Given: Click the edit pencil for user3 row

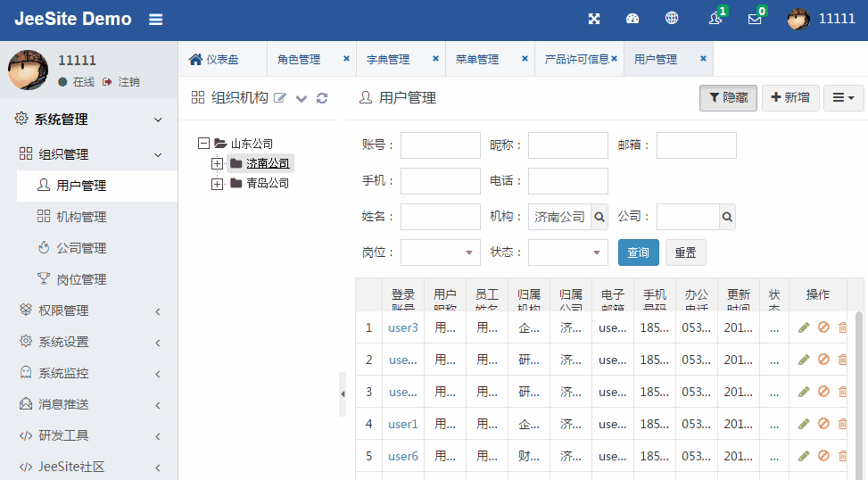Looking at the screenshot, I should [x=804, y=327].
